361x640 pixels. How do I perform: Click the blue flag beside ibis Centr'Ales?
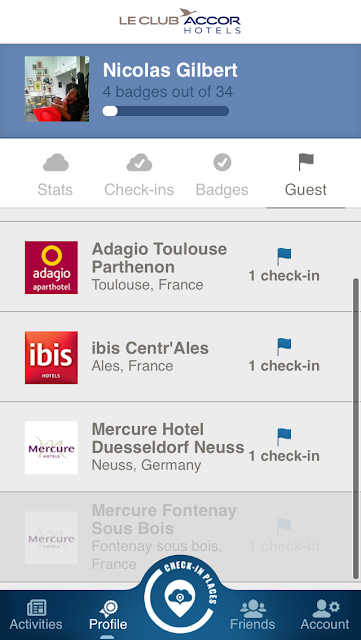pos(284,347)
